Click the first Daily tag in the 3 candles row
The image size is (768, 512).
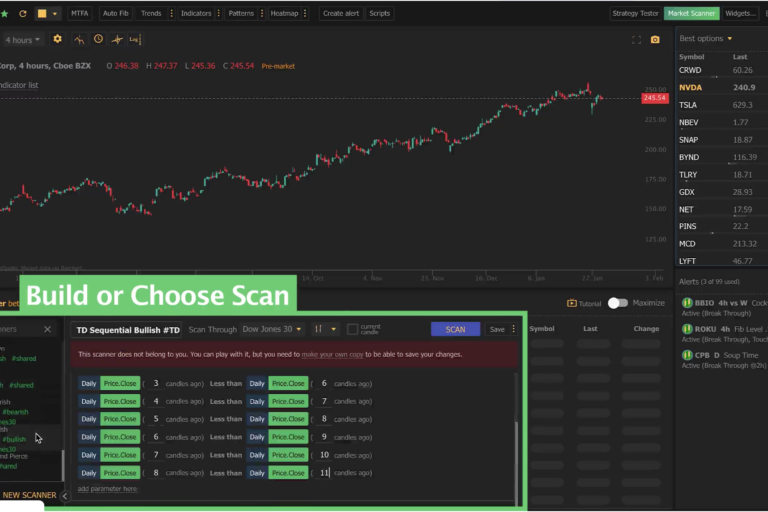(89, 384)
